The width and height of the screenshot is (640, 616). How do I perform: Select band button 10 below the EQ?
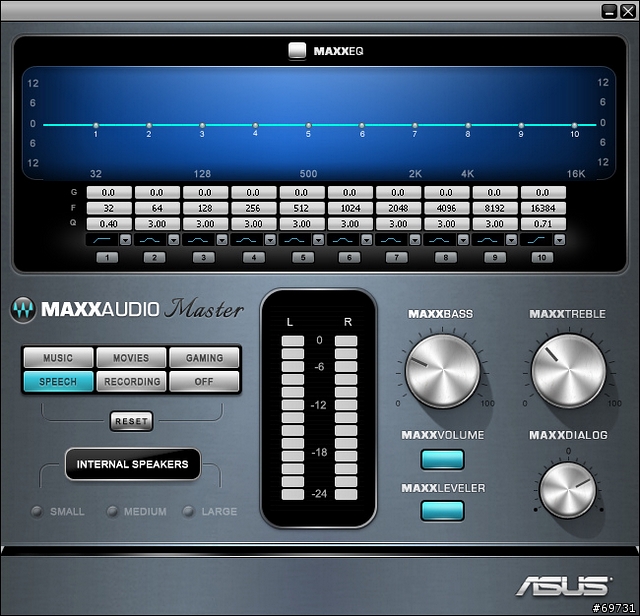point(542,258)
